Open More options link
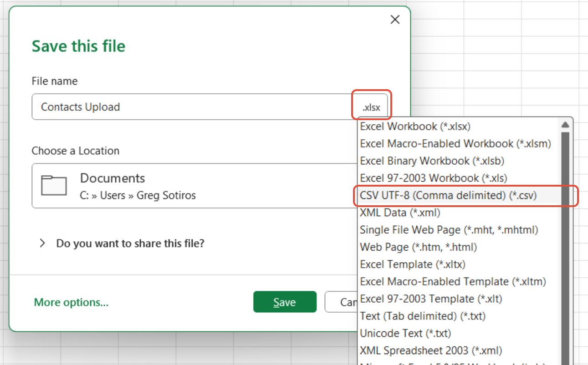Viewport: 588px width, 365px height. pos(72,302)
